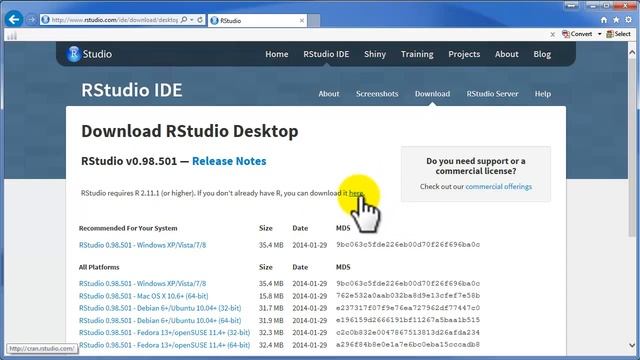Click the vertical scrollbar thumb

(632, 147)
